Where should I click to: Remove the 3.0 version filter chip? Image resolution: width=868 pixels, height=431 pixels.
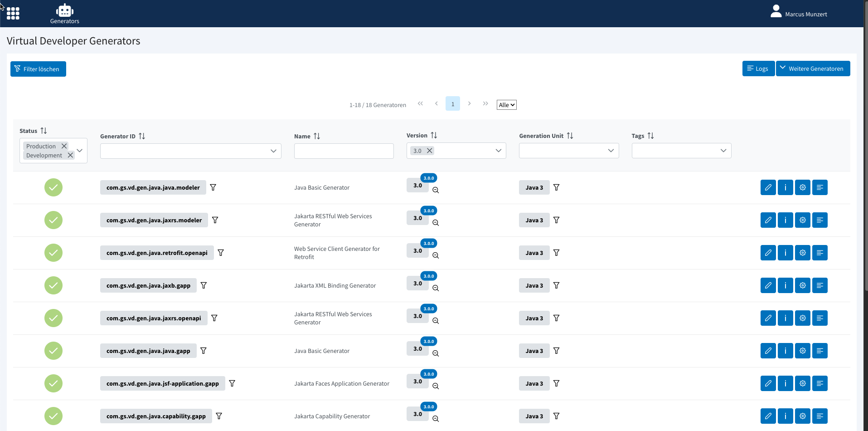coord(430,151)
